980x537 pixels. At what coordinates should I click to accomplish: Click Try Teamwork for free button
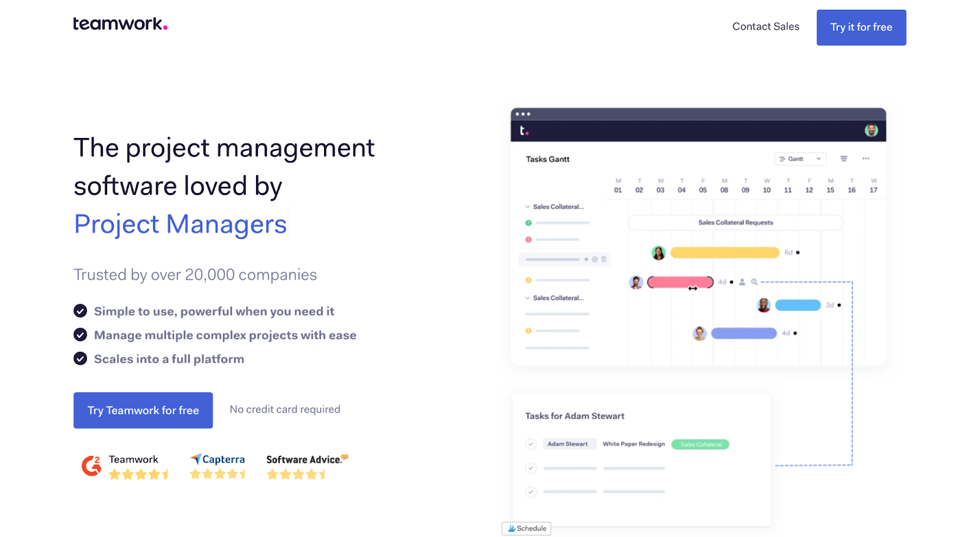coord(143,410)
